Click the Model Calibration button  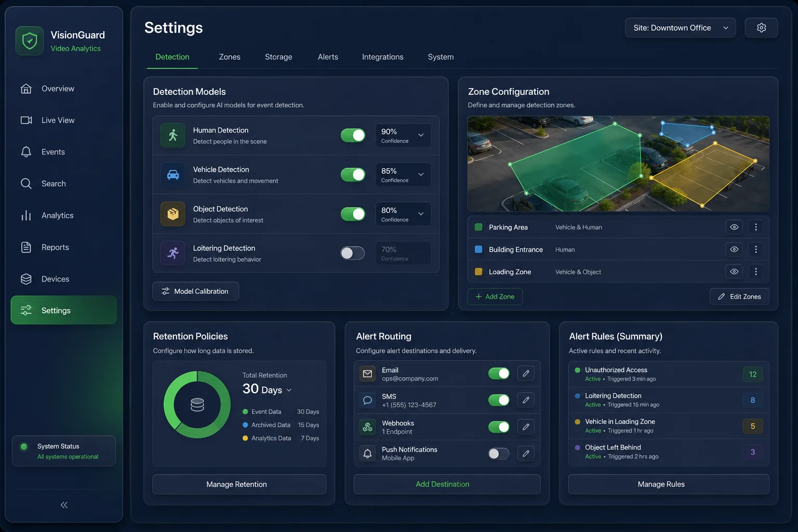(196, 291)
